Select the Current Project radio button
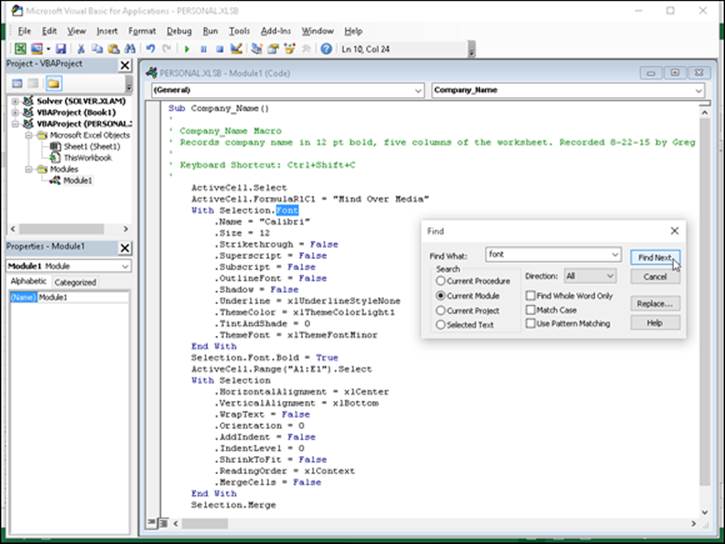Screen dimensions: 725x544 (x=440, y=310)
